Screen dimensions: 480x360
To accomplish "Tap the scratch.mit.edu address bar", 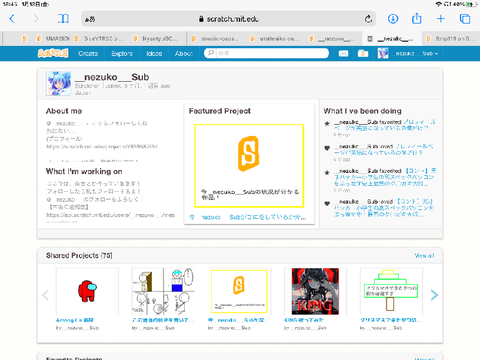I will (229, 19).
